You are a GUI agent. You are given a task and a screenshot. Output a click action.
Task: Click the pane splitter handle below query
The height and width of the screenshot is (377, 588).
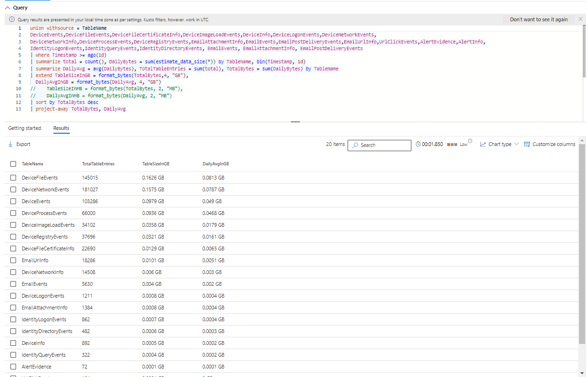click(x=295, y=122)
